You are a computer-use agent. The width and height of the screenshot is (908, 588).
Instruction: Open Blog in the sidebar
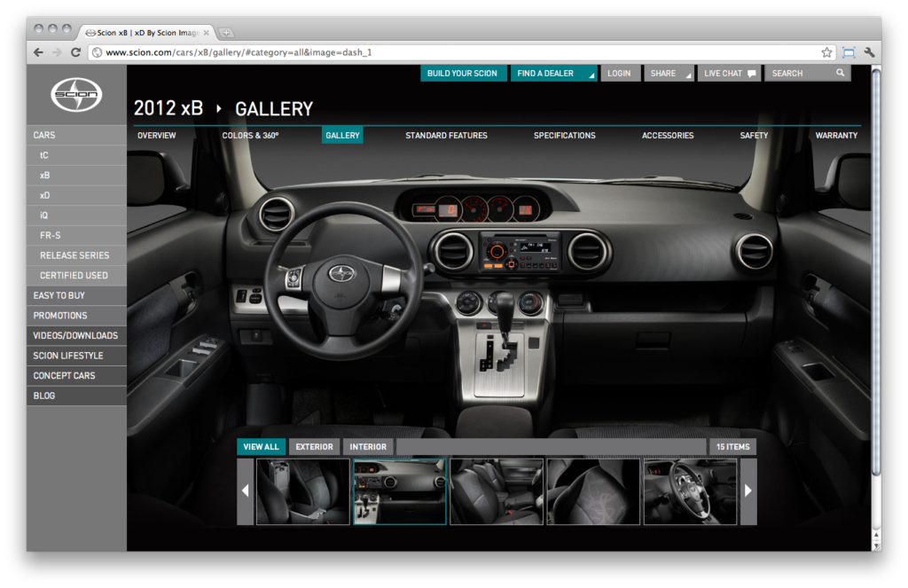click(76, 396)
